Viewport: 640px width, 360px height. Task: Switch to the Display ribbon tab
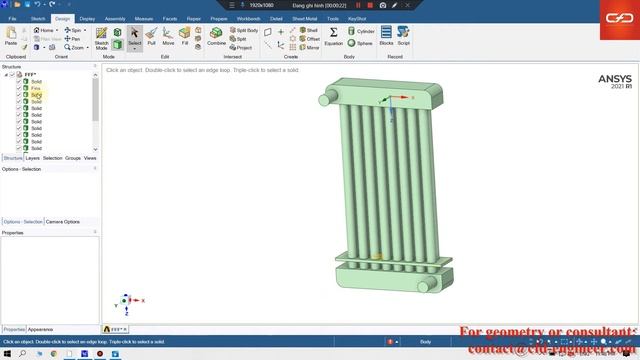click(x=87, y=19)
